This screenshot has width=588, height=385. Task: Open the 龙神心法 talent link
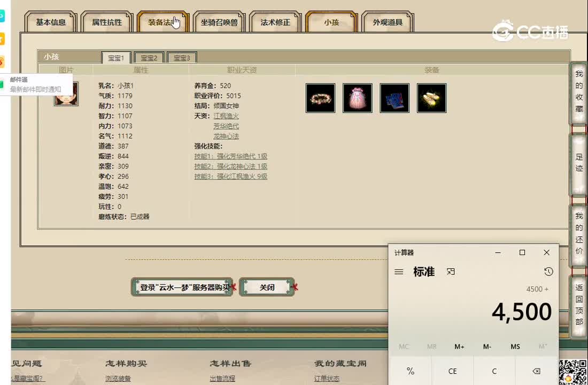(x=226, y=136)
